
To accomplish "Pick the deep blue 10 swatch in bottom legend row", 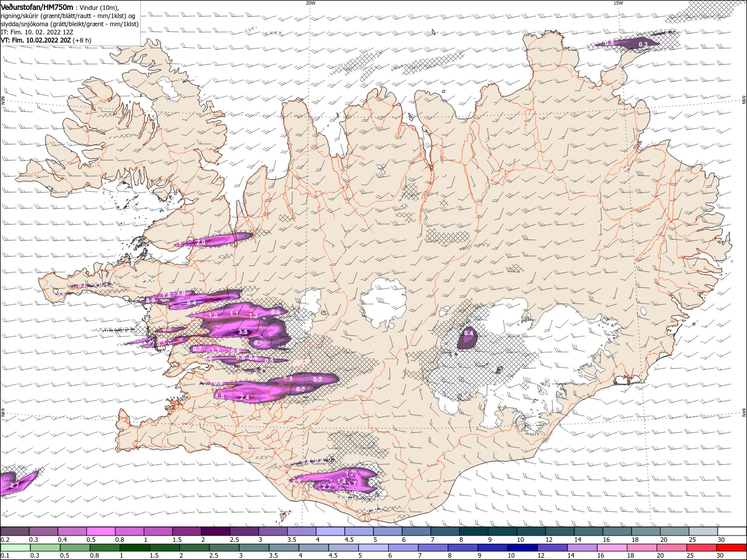I will coord(522,548).
